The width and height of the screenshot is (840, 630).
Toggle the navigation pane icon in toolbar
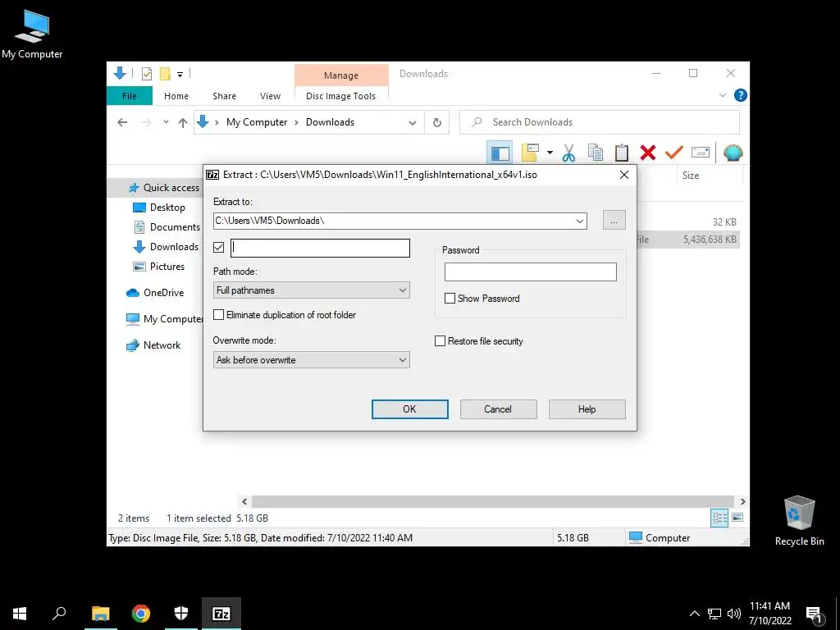(x=500, y=153)
